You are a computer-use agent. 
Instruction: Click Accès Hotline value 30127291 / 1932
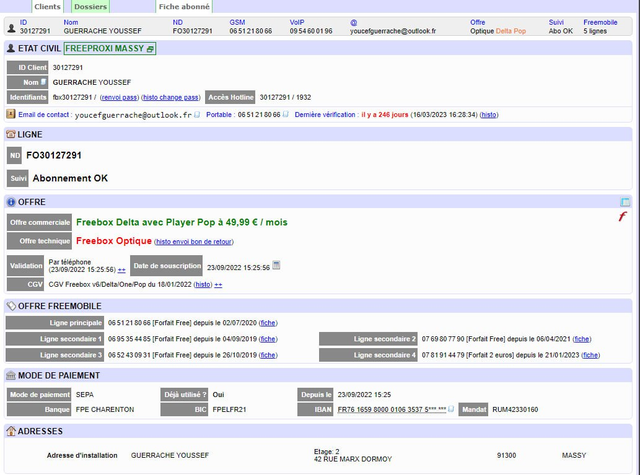(x=285, y=98)
